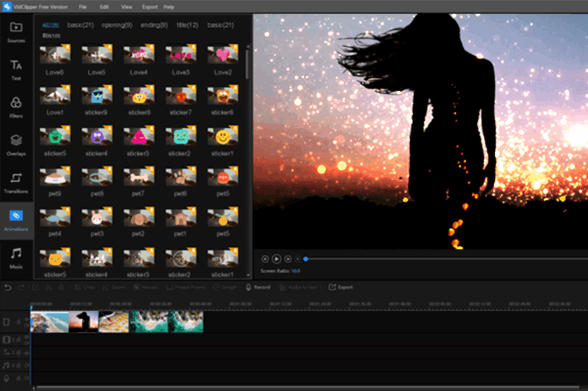Switch to the ending(9) tab
The height and width of the screenshot is (391, 588).
click(x=155, y=25)
